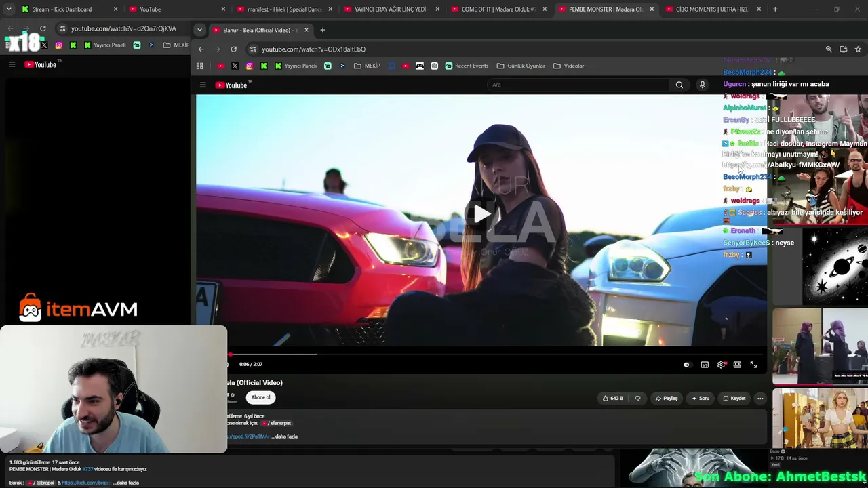Toggle subtitles in the video player
868x488 pixels.
[705, 365]
